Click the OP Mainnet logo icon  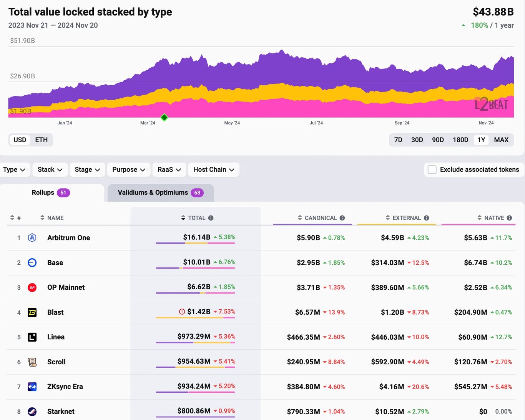point(32,287)
